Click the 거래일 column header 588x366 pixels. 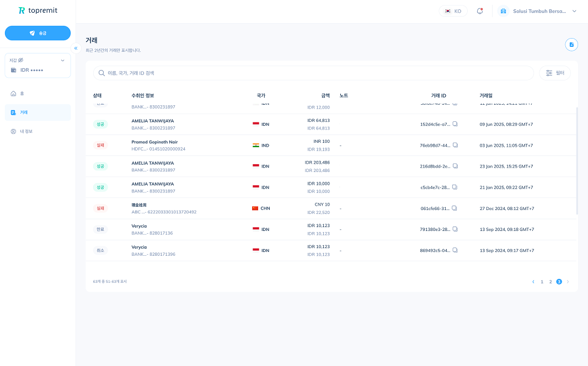[486, 95]
